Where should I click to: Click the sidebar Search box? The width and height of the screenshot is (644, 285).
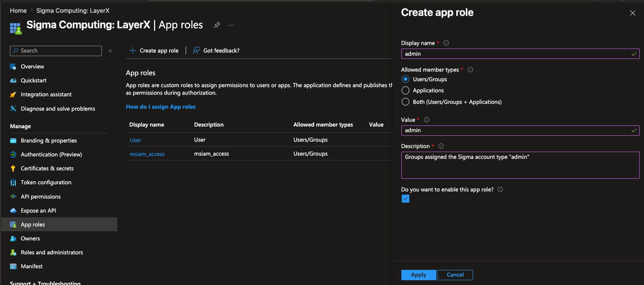click(x=56, y=50)
